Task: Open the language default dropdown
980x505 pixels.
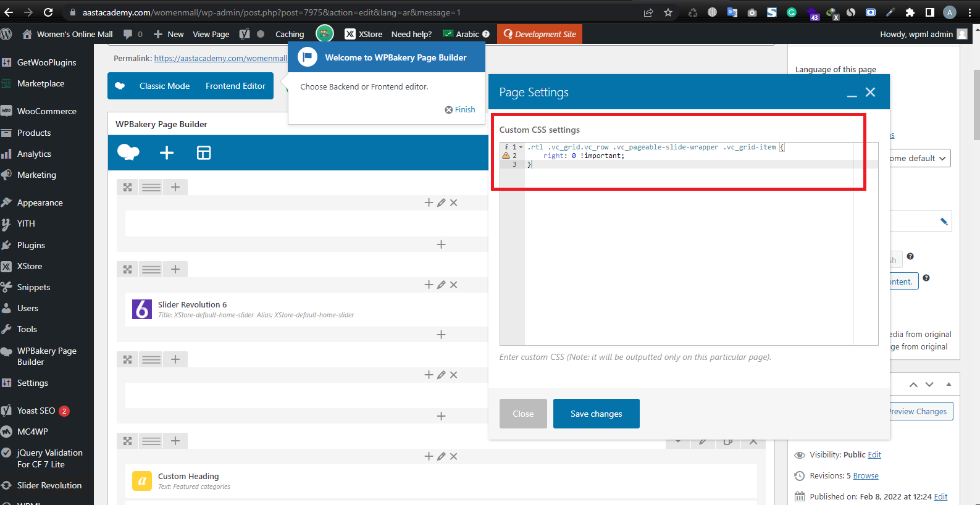Action: (x=919, y=158)
